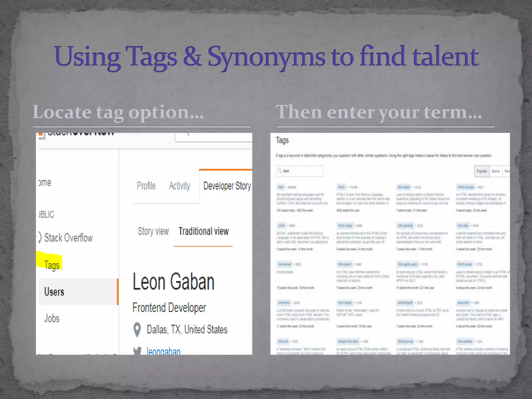Click the Dallas, TX, United States text

pos(187,330)
